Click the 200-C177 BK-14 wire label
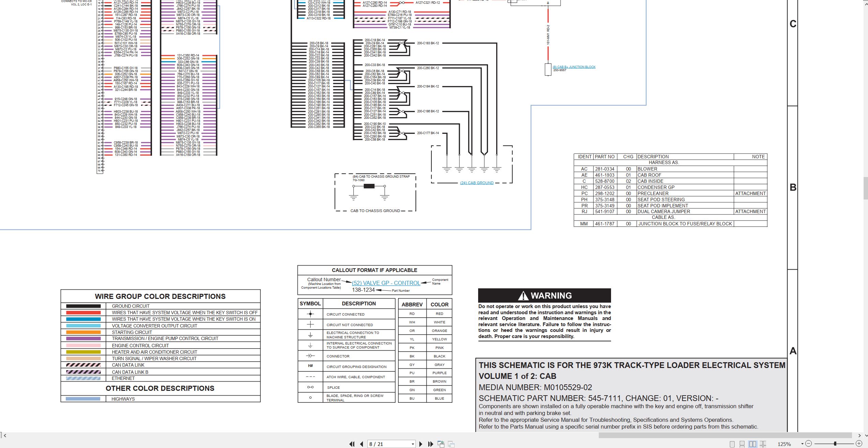 pos(428,133)
